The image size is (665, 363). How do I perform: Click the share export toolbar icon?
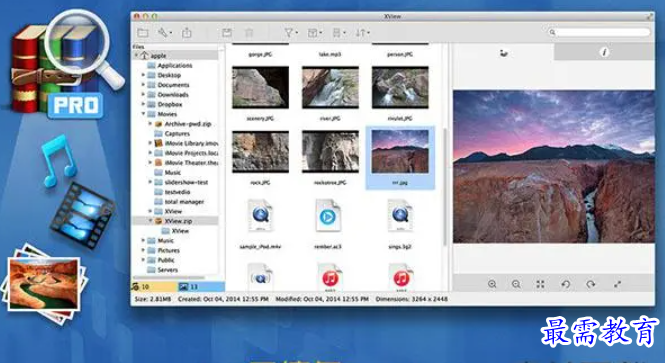coord(187,33)
